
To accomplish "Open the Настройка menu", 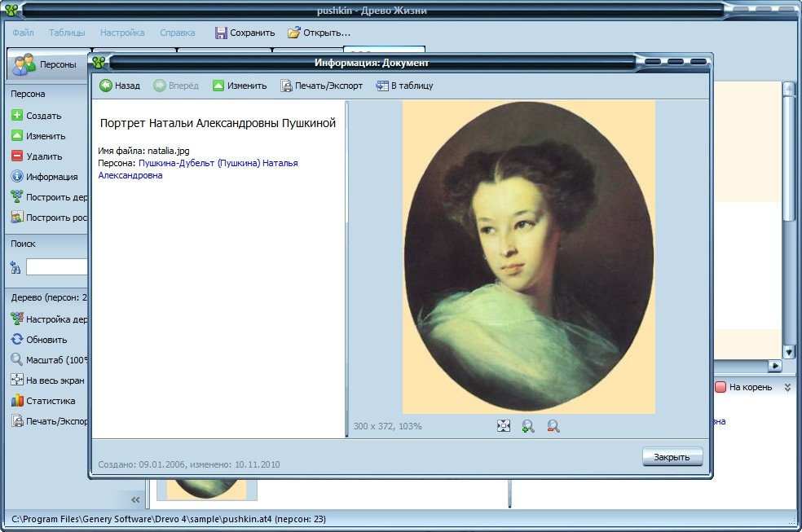I will (x=122, y=33).
